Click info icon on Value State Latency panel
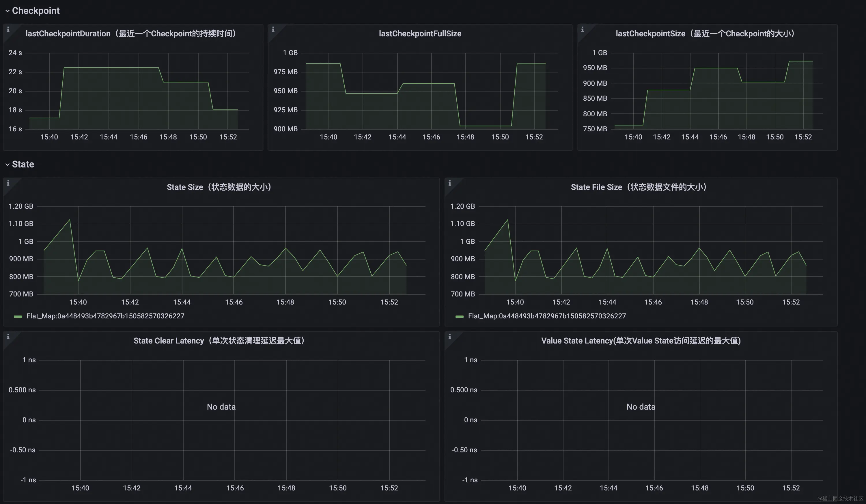The image size is (866, 504). (449, 337)
